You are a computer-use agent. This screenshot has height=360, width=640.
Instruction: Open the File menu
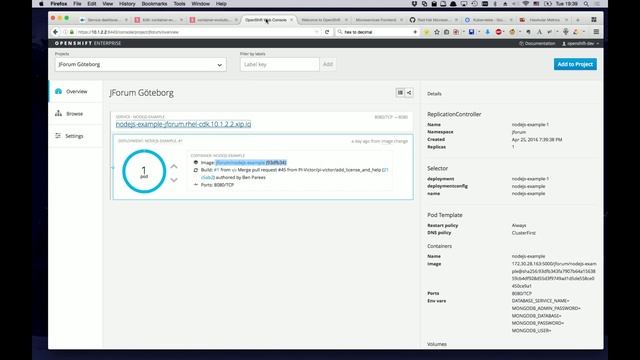[x=77, y=4]
